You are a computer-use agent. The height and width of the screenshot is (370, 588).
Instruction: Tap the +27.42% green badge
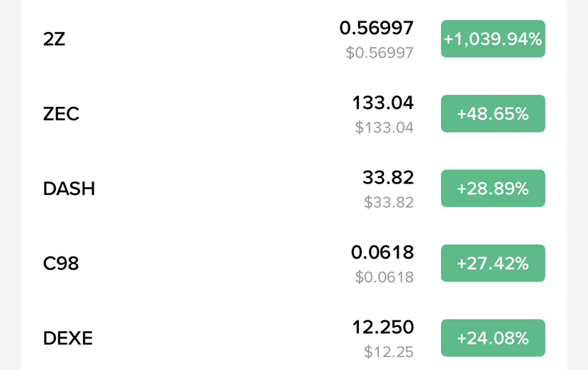click(493, 263)
